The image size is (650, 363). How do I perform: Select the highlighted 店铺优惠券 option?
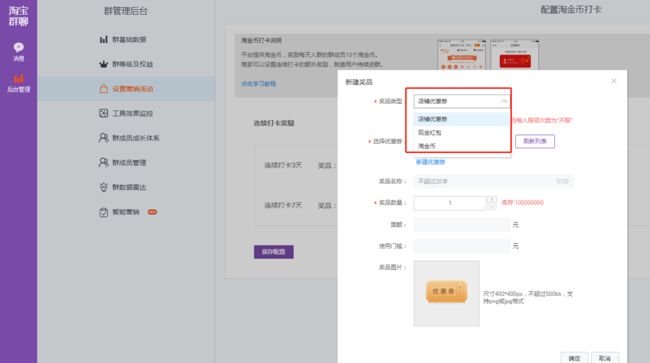tap(462, 119)
